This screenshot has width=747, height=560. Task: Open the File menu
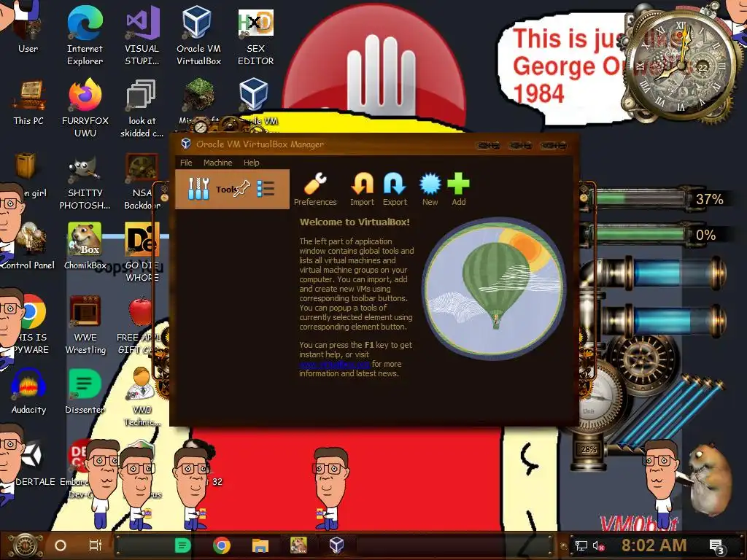pos(186,163)
